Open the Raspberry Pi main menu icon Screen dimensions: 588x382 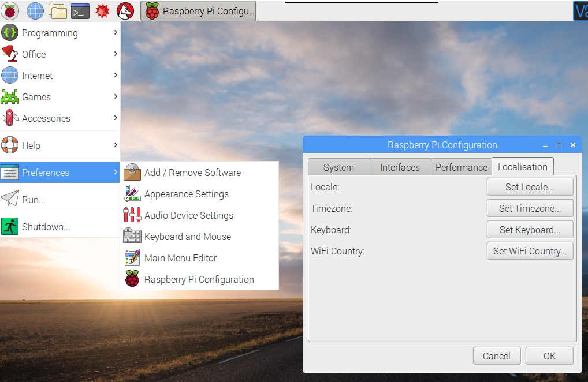click(x=10, y=11)
